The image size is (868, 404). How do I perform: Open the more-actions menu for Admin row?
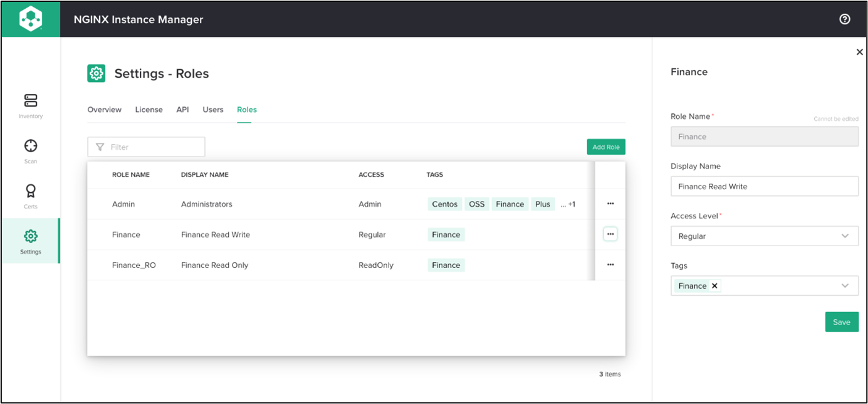pos(610,204)
